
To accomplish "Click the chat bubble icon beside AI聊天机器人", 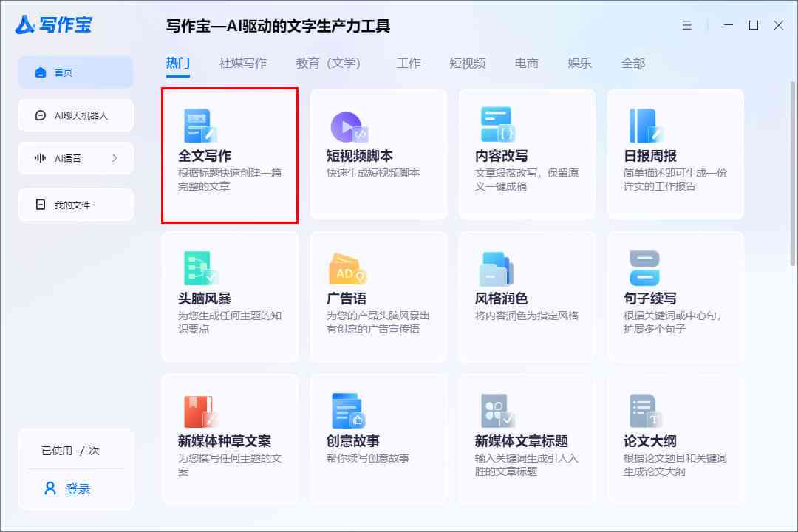I will click(41, 115).
